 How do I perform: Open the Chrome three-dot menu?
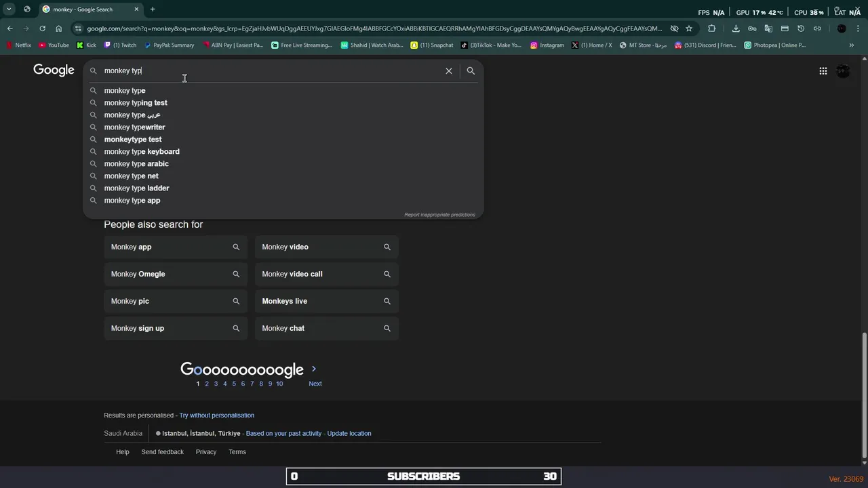[x=859, y=28]
